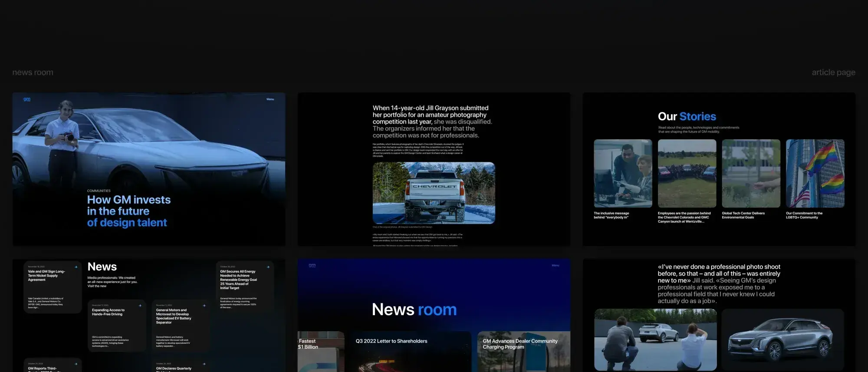Open the Chevrolet Colorado launch employees story image
868x372 pixels.
(x=687, y=173)
